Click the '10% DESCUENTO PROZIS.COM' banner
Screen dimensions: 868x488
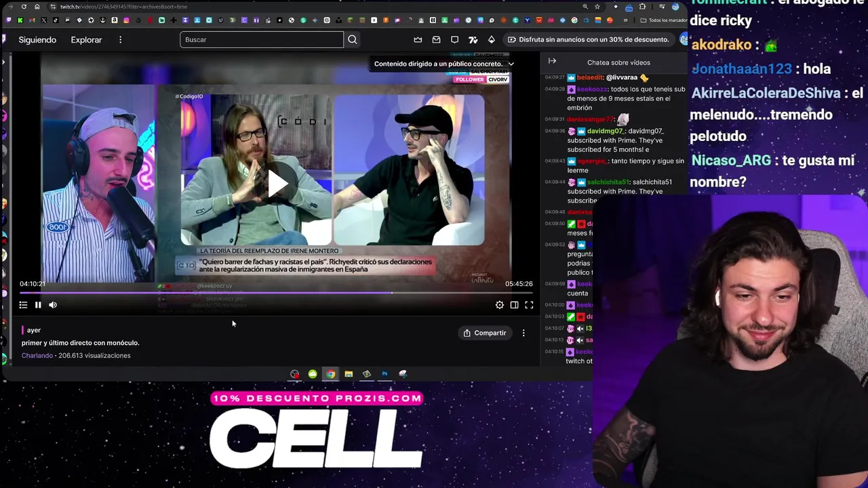coord(317,399)
